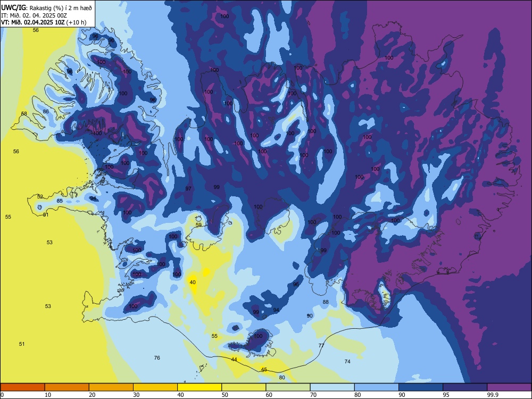Screen dimensions: 532x399
Task: Click the '58' value at the Westfjords edge
Action: point(24,113)
